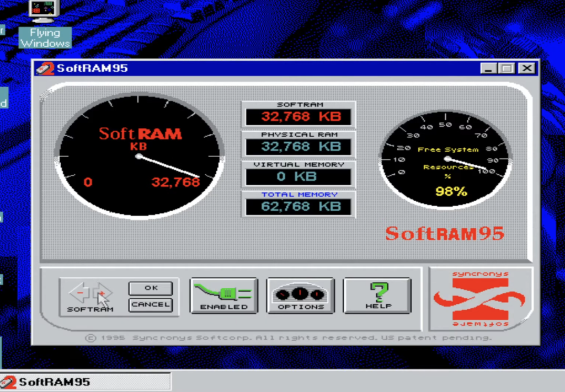Dismiss the dialog with CANCEL

(151, 305)
